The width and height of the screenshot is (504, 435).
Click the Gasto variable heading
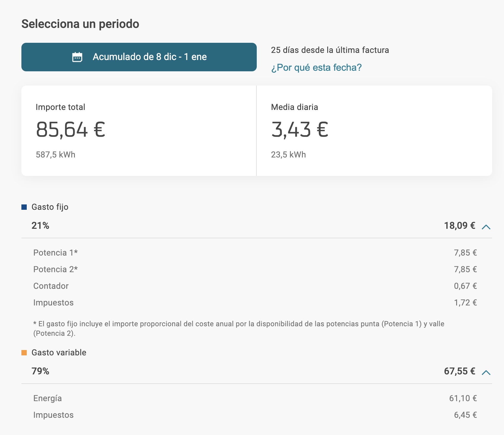(59, 352)
